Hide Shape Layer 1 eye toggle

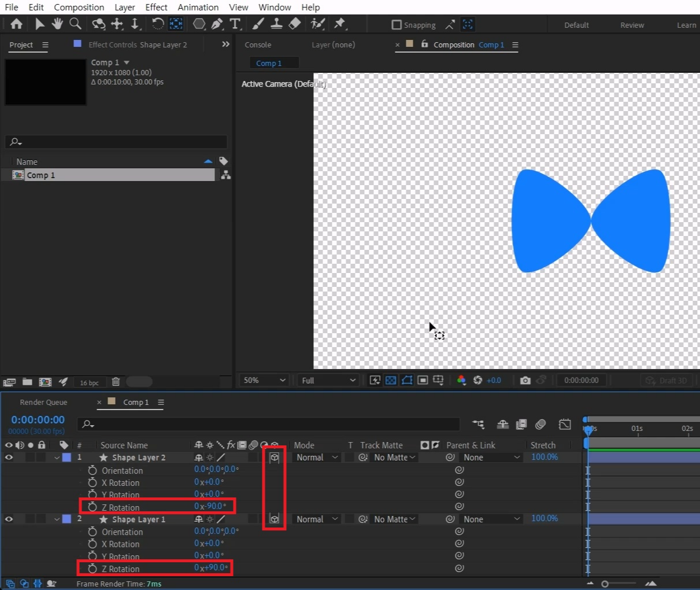(9, 519)
